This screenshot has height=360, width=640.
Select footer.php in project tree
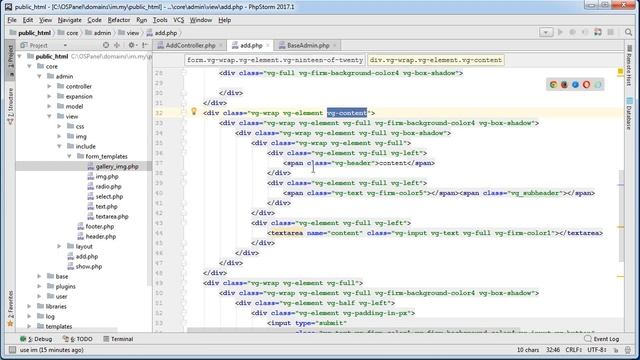pos(96,226)
